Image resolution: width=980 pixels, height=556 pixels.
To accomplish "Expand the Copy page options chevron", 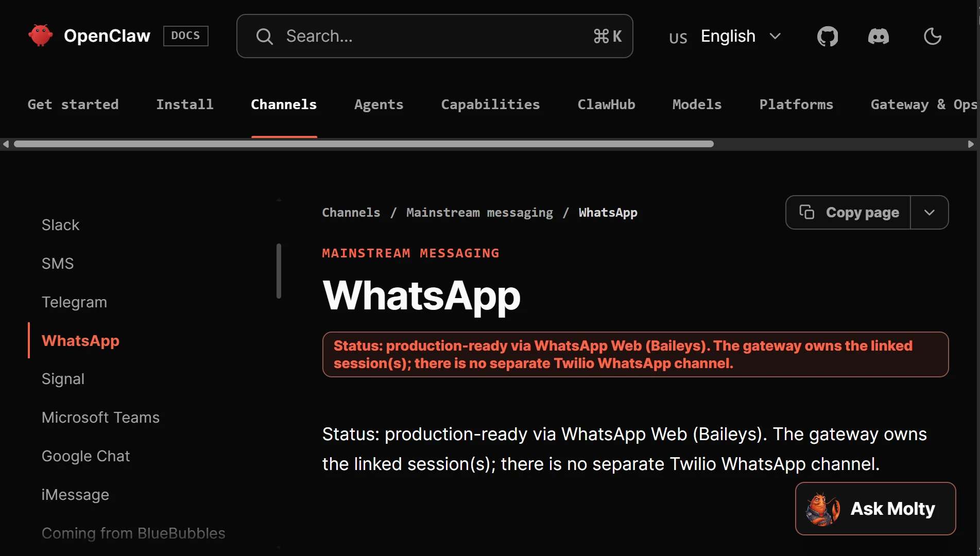I will [929, 212].
